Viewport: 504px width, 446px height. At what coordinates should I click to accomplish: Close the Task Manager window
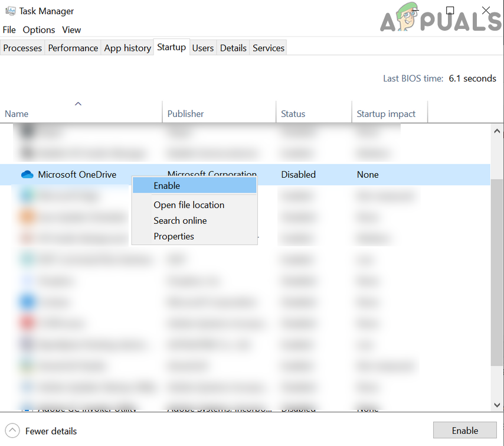coord(486,10)
